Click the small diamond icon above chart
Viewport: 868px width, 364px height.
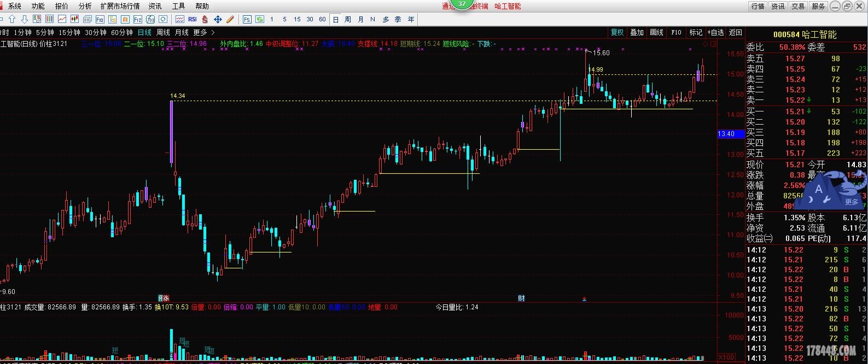coord(705,44)
